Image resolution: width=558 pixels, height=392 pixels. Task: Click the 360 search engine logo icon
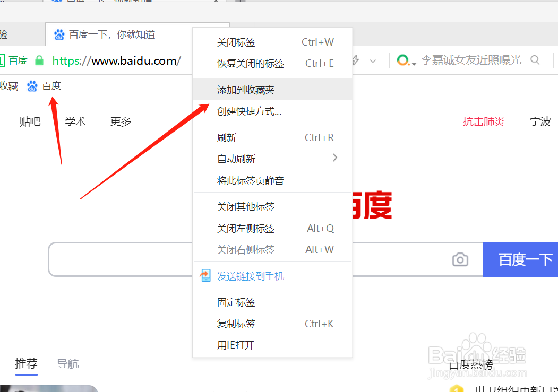(402, 60)
